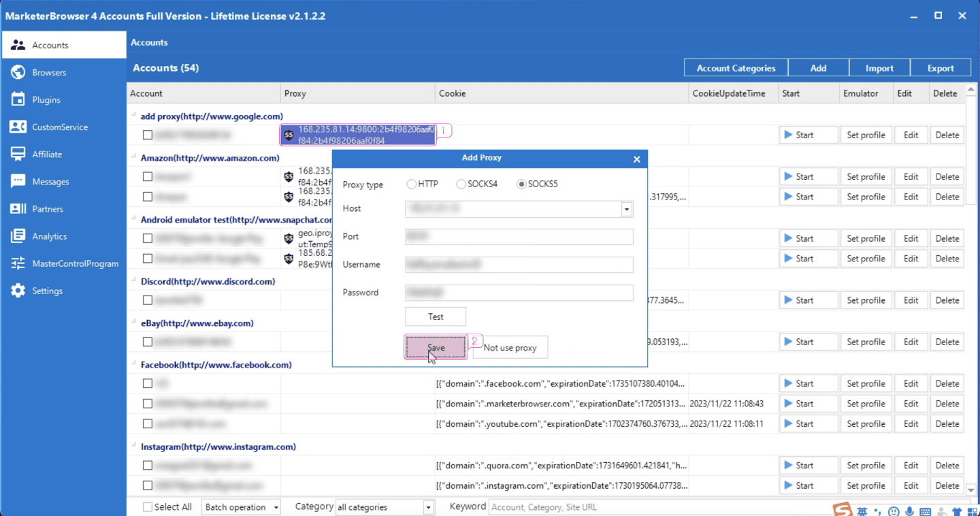
Task: Open the all categories dropdown
Action: coord(385,507)
